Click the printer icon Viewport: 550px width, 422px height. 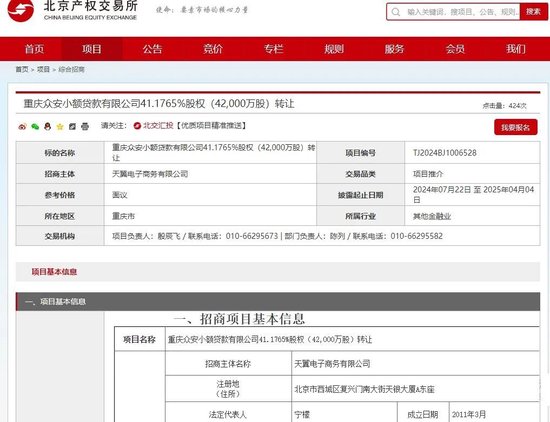click(x=85, y=127)
